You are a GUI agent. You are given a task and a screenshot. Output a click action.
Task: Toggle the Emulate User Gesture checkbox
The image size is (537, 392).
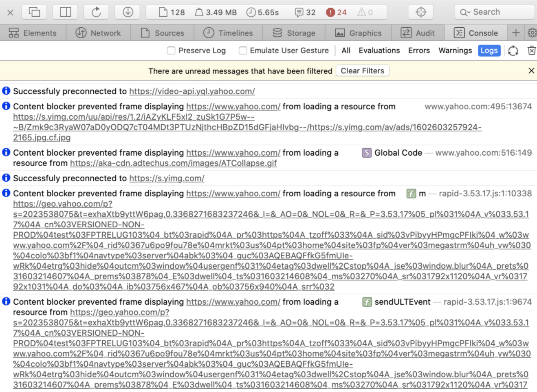coord(243,51)
